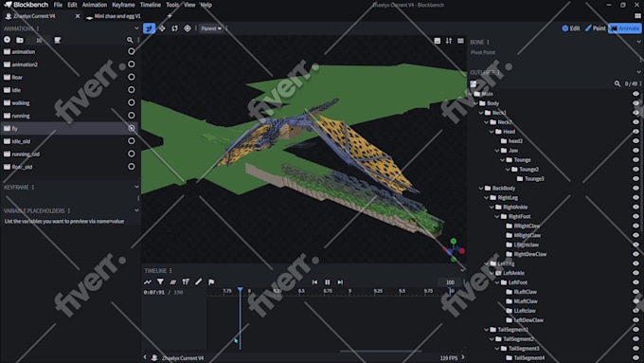The image size is (644, 363).
Task: Click the timeline pencil edit icon
Action: (x=198, y=282)
